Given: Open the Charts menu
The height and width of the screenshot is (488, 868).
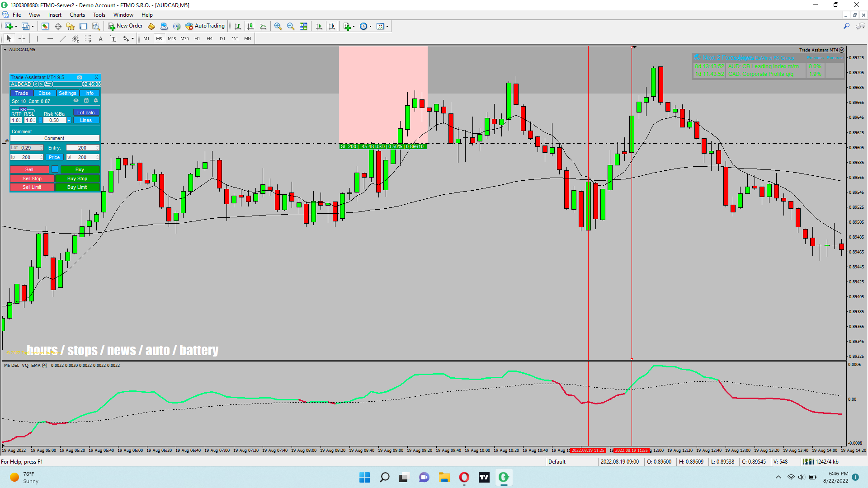Looking at the screenshot, I should coord(77,15).
